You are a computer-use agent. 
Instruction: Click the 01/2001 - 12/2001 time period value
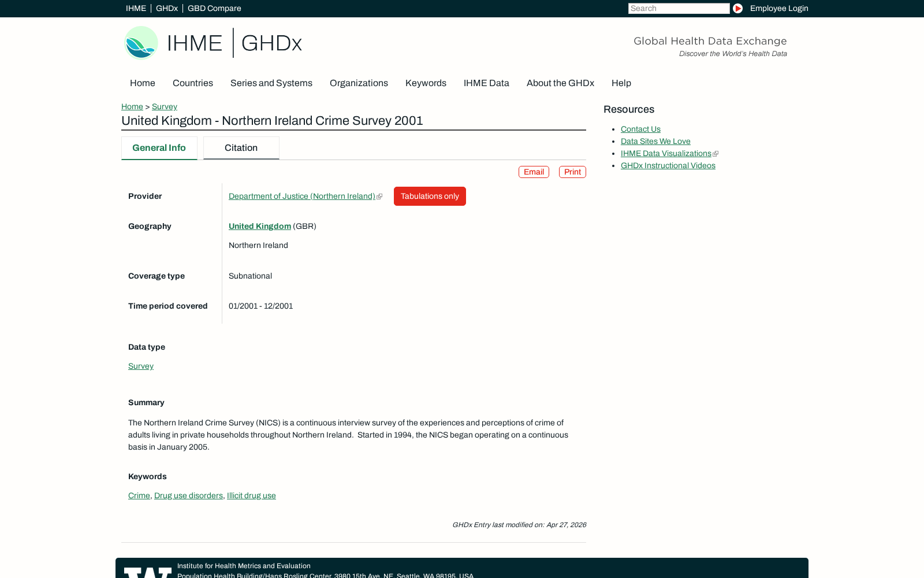260,306
